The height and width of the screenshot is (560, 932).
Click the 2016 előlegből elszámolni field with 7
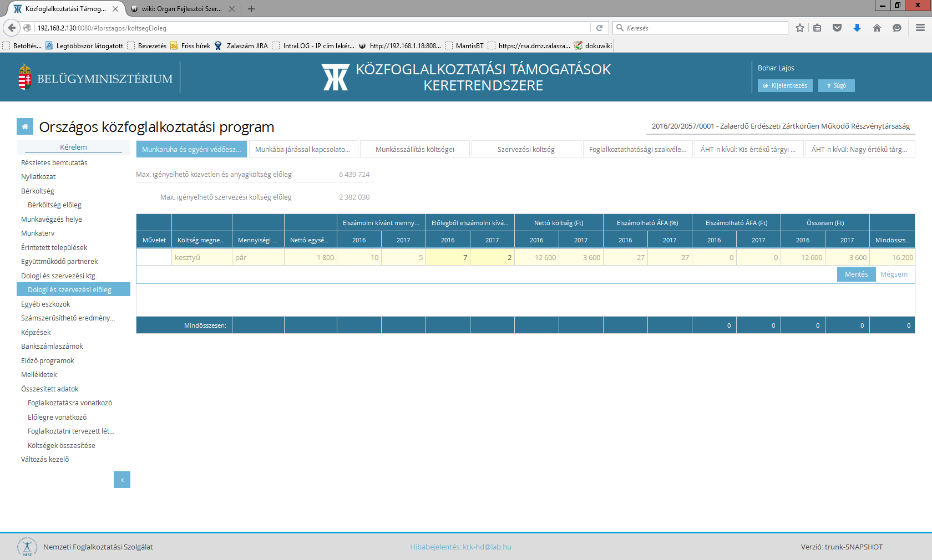pyautogui.click(x=448, y=257)
